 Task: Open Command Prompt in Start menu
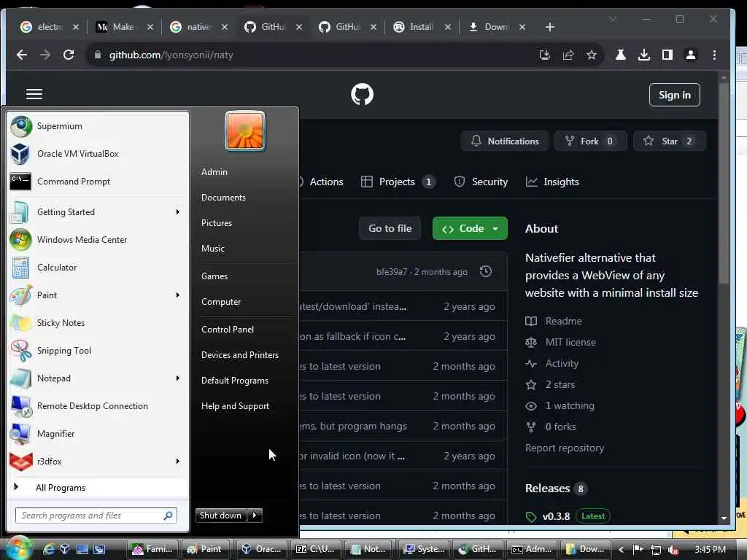98,182
